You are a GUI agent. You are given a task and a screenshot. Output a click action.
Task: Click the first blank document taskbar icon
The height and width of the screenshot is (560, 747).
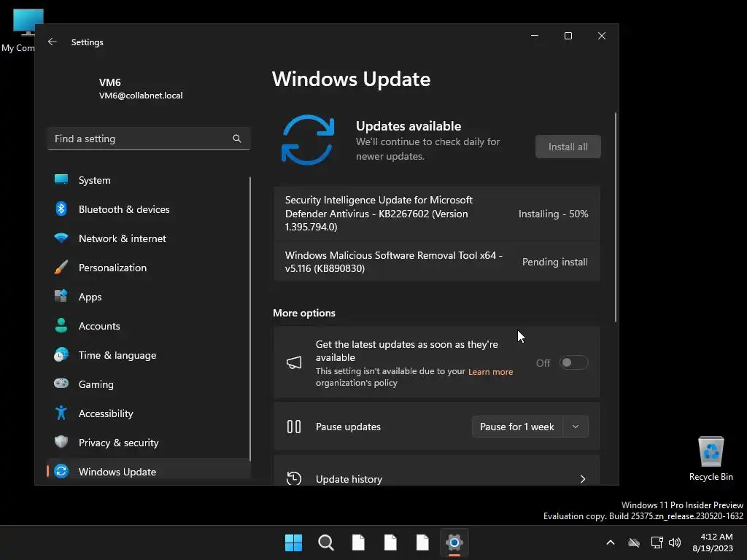point(358,542)
